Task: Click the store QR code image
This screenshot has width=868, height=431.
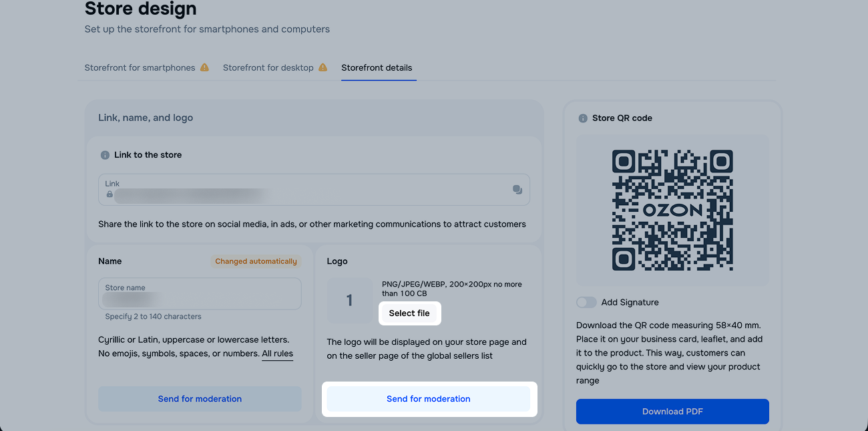Action: [x=672, y=210]
